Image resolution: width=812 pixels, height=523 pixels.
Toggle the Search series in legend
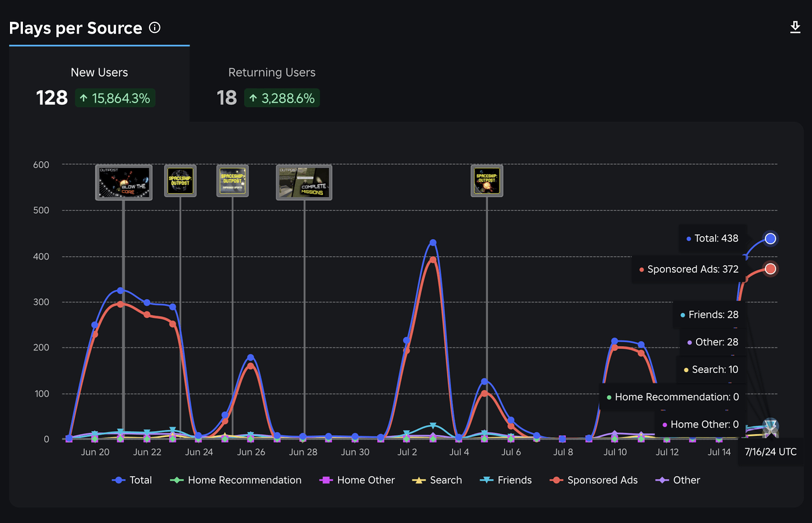(437, 480)
